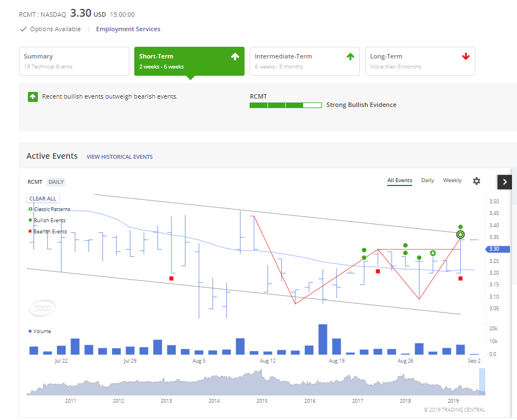
Task: Click the red bearish marker after Aug 19
Action: (x=378, y=271)
